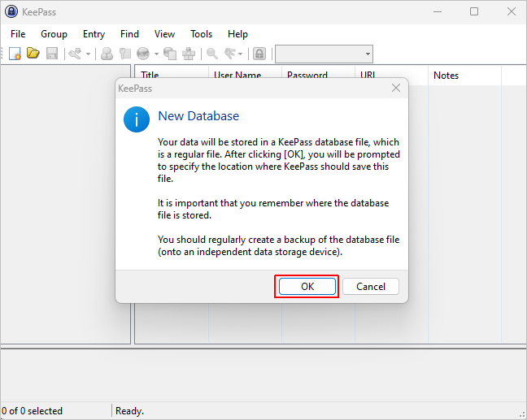Close the KeePass main window
This screenshot has width=527, height=420.
512,11
